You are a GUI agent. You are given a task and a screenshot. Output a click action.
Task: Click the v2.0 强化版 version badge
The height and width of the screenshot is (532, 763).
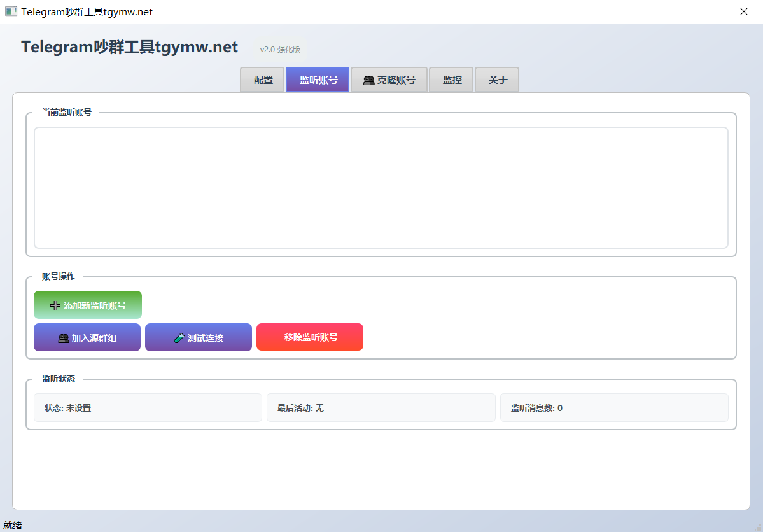[x=280, y=50]
